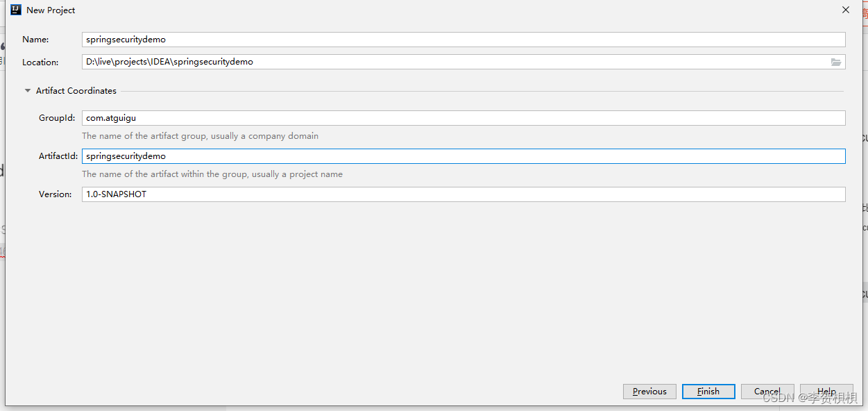The height and width of the screenshot is (411, 868).
Task: Click into the Name input field
Action: point(463,40)
